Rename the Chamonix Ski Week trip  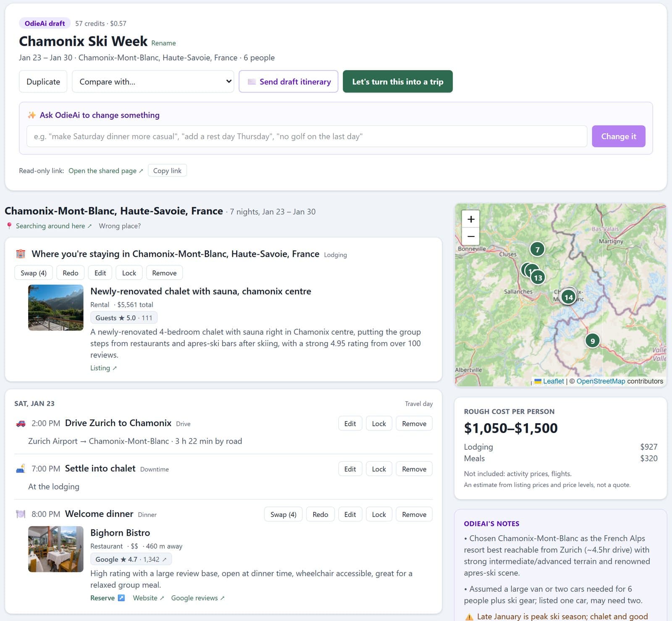163,43
